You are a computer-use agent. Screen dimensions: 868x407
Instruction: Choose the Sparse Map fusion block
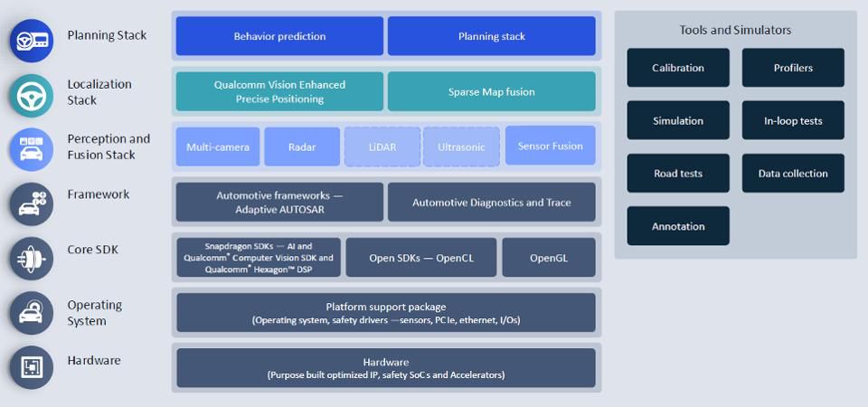[492, 91]
